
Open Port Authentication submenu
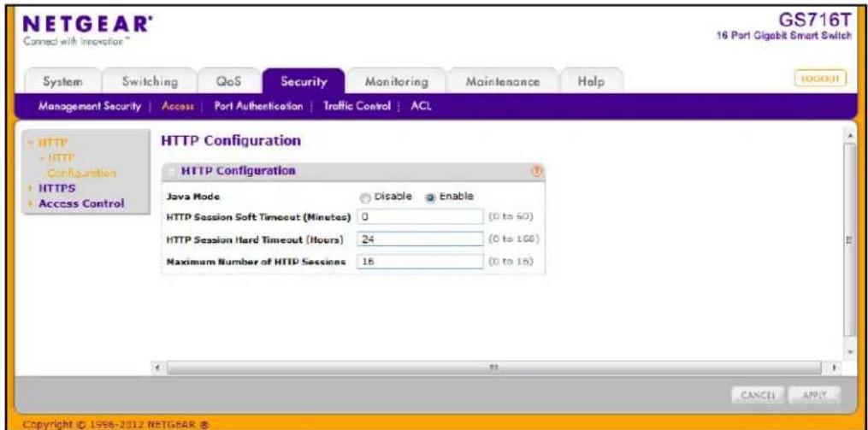tap(258, 106)
